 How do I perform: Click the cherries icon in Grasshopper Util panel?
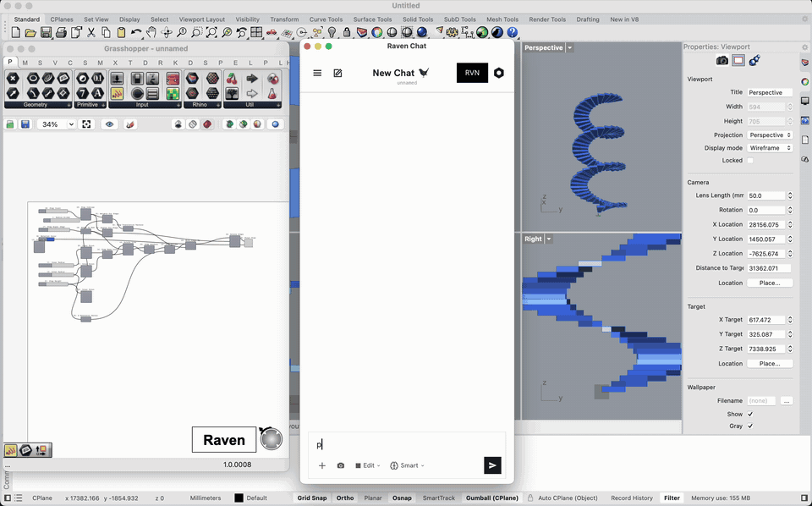pos(232,79)
